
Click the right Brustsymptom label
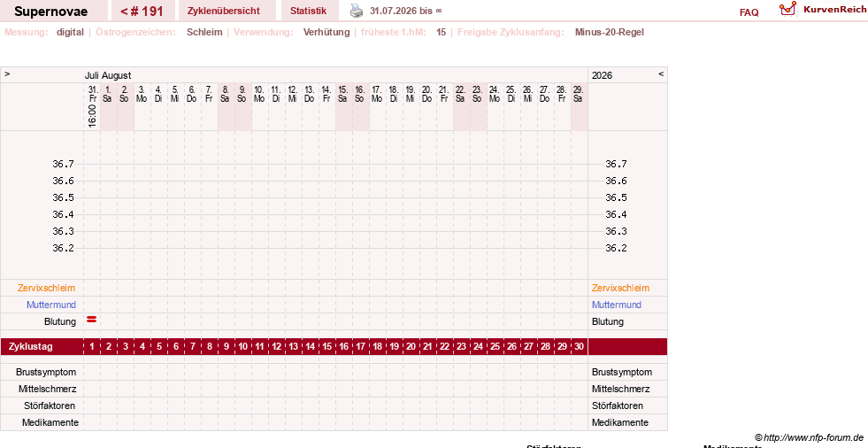pos(622,372)
